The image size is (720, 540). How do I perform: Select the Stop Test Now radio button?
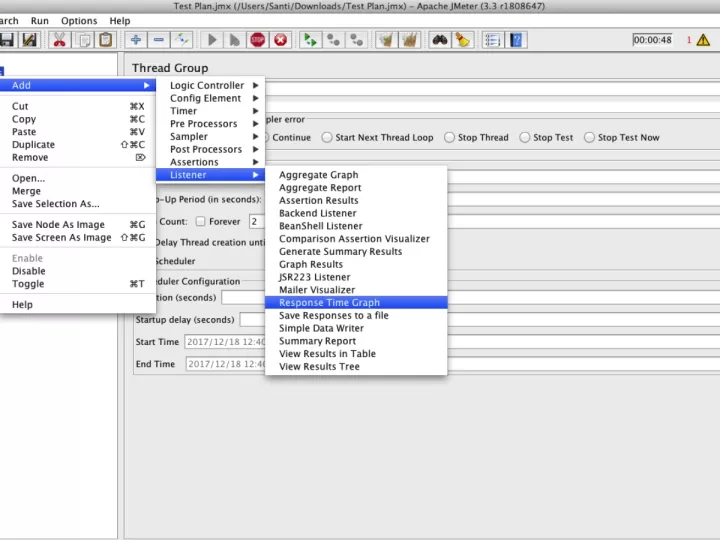(x=591, y=138)
